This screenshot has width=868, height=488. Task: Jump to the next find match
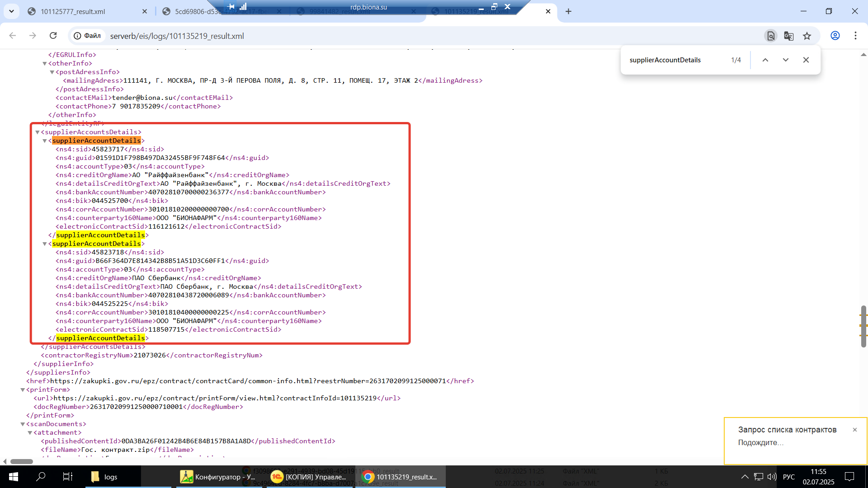click(786, 60)
